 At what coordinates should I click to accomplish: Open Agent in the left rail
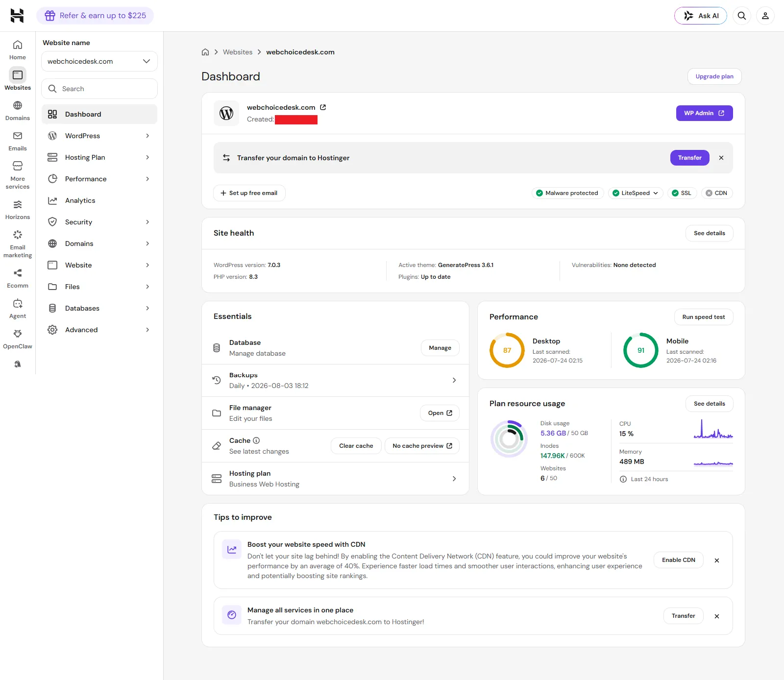tap(18, 309)
